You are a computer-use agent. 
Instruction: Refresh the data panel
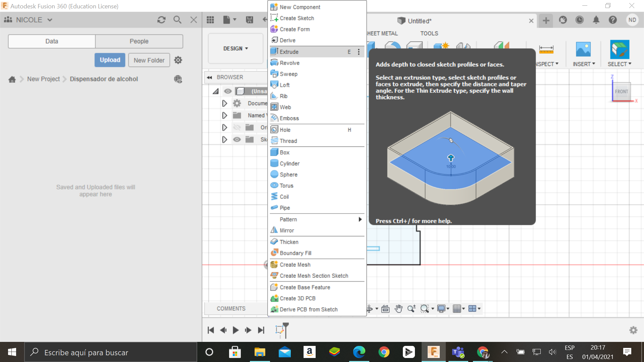click(161, 20)
